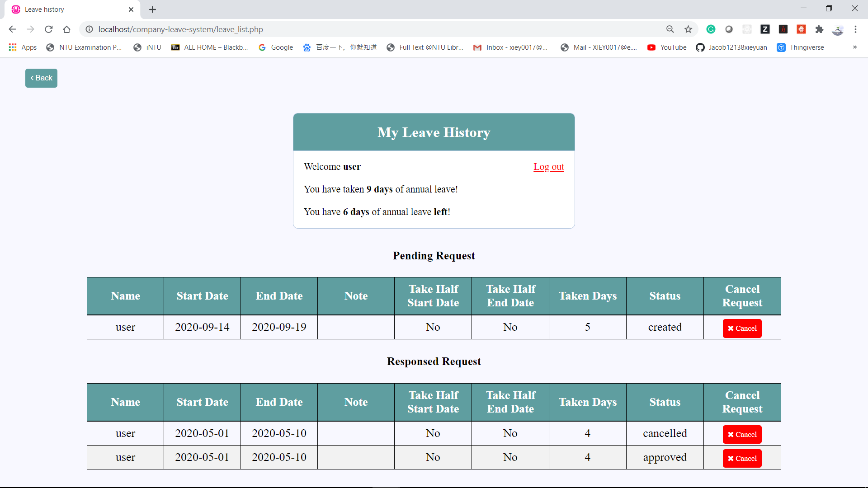The width and height of the screenshot is (868, 488).
Task: Expand the hidden bookmarks chevron
Action: pos(854,47)
